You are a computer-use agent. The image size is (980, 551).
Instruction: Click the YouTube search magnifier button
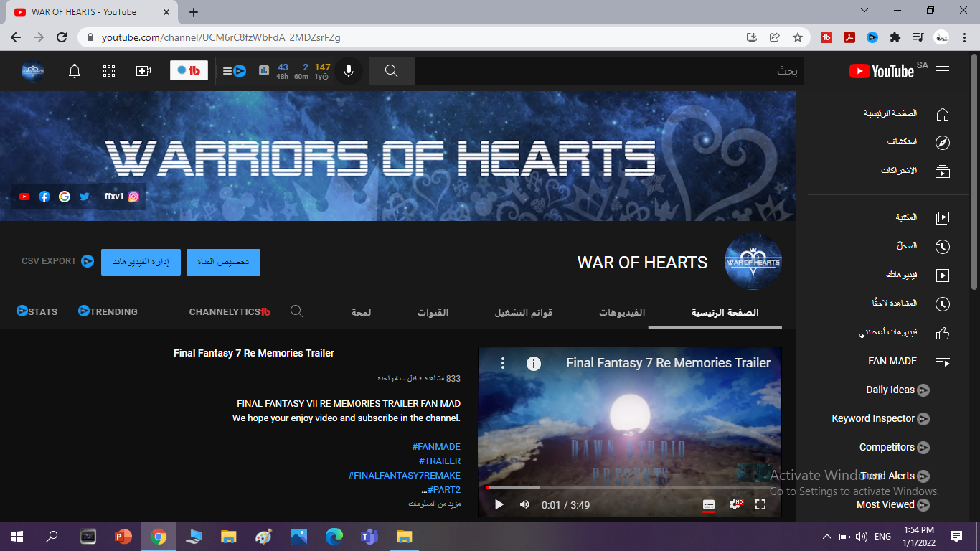[x=392, y=71]
